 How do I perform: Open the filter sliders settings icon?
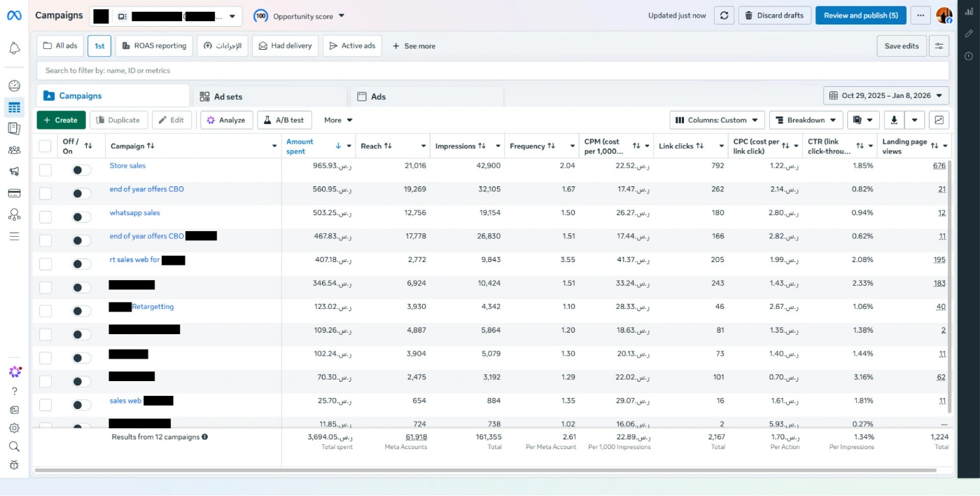[x=939, y=46]
